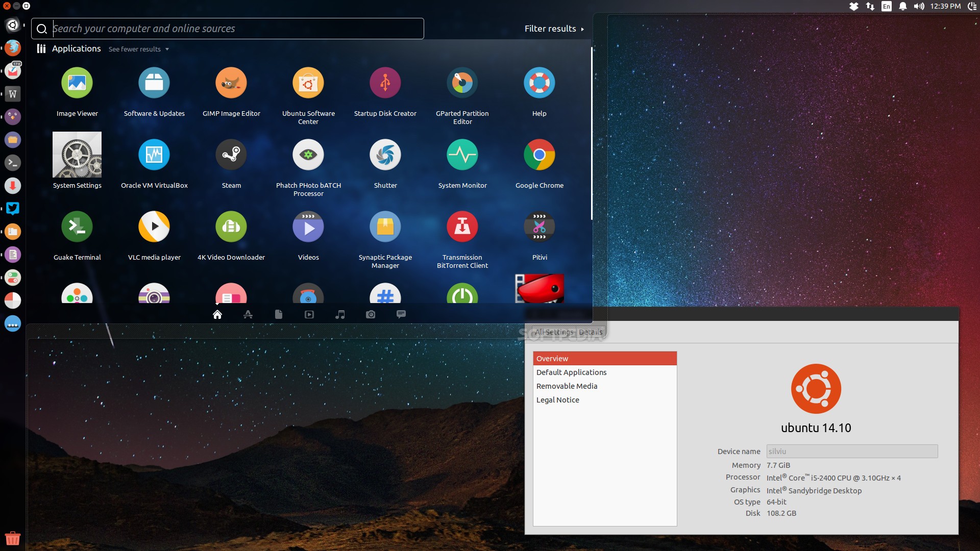The image size is (980, 551).
Task: Open GIMP Image Editor
Action: [231, 83]
